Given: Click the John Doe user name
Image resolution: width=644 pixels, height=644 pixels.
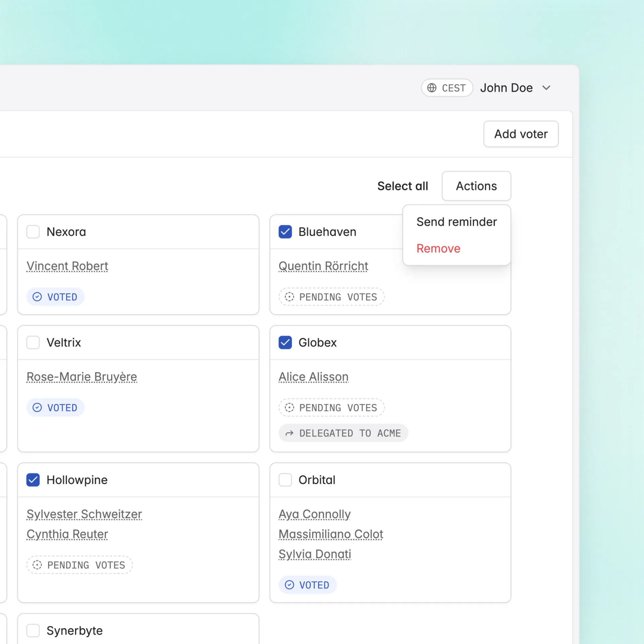Looking at the screenshot, I should point(506,88).
